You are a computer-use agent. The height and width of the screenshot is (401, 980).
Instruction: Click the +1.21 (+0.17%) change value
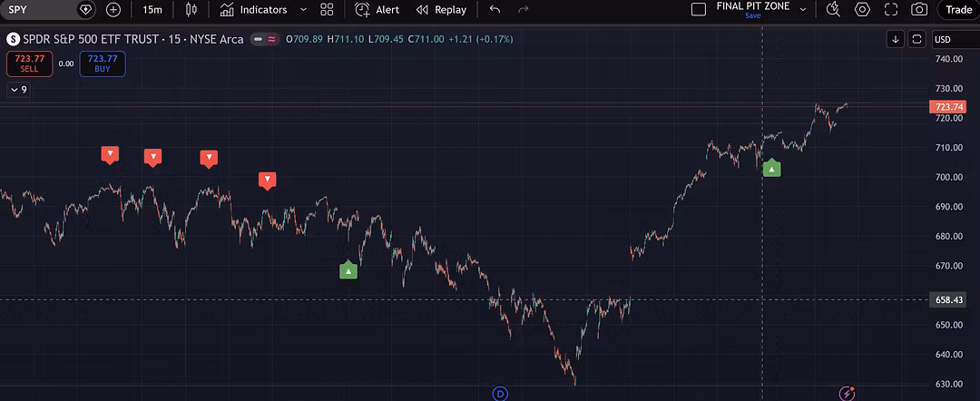pyautogui.click(x=481, y=39)
